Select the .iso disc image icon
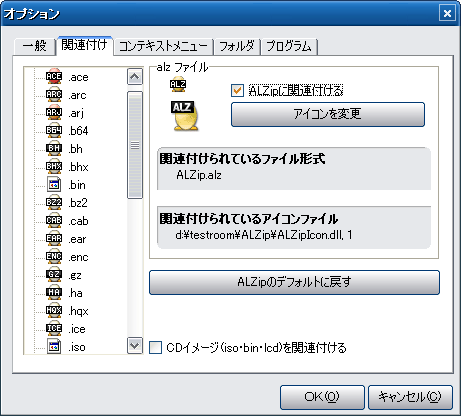461x416 pixels. 54,347
